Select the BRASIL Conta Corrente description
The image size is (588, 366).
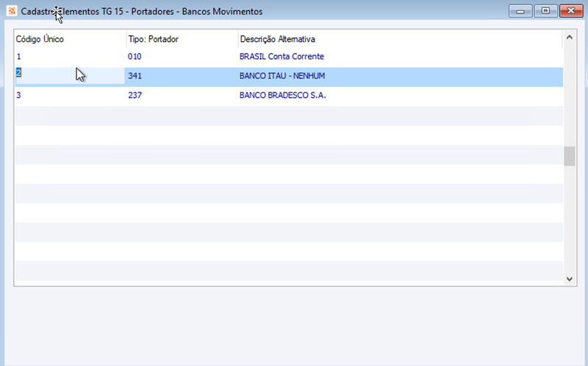(x=282, y=57)
